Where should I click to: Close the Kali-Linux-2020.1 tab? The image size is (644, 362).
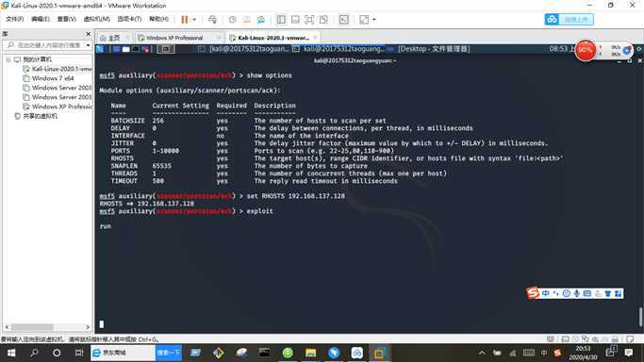315,38
